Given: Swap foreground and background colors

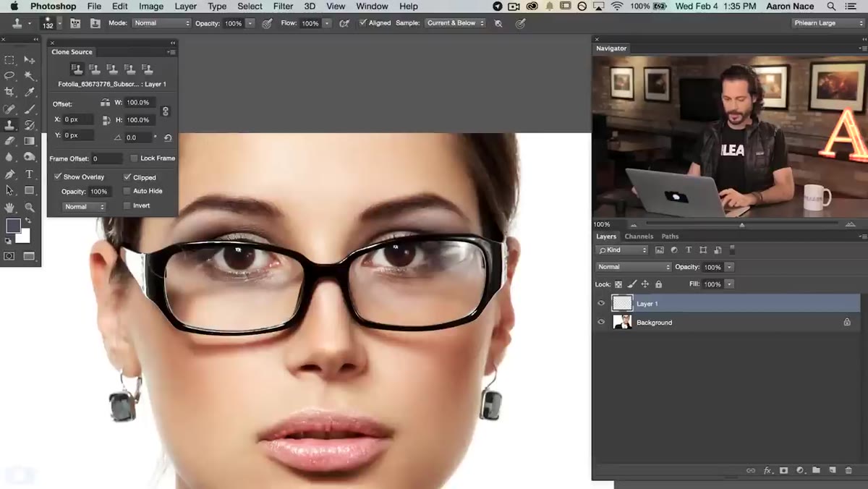Looking at the screenshot, I should (x=28, y=221).
